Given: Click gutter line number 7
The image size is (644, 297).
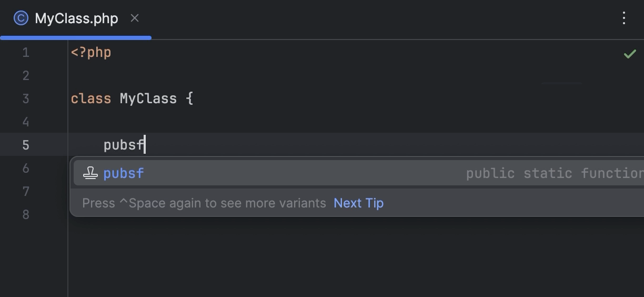Looking at the screenshot, I should pyautogui.click(x=26, y=192).
